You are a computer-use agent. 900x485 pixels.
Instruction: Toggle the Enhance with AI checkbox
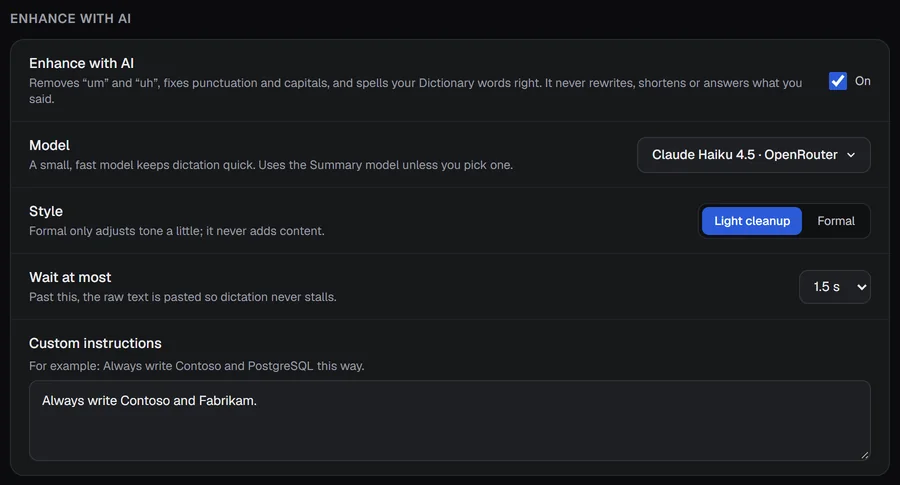click(x=837, y=81)
